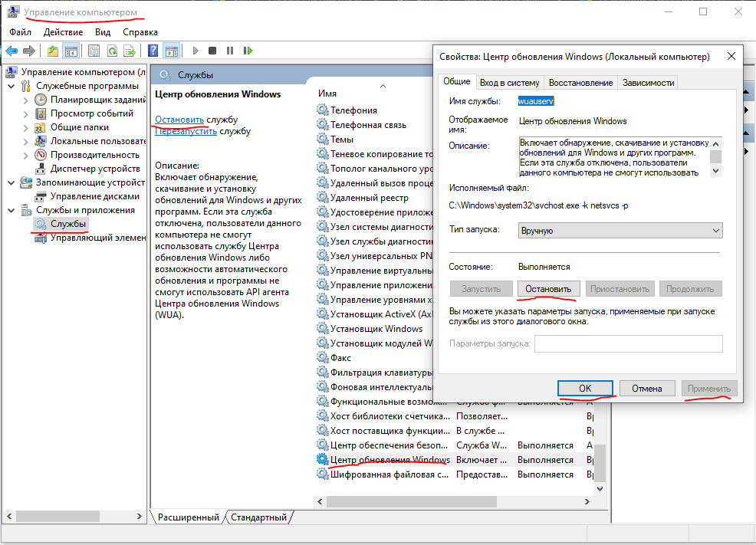Expand the Просмотр событий node
The image size is (756, 545).
pos(26,114)
